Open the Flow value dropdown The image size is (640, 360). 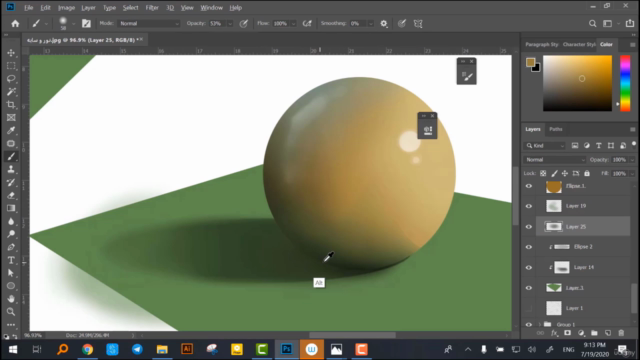click(x=293, y=24)
